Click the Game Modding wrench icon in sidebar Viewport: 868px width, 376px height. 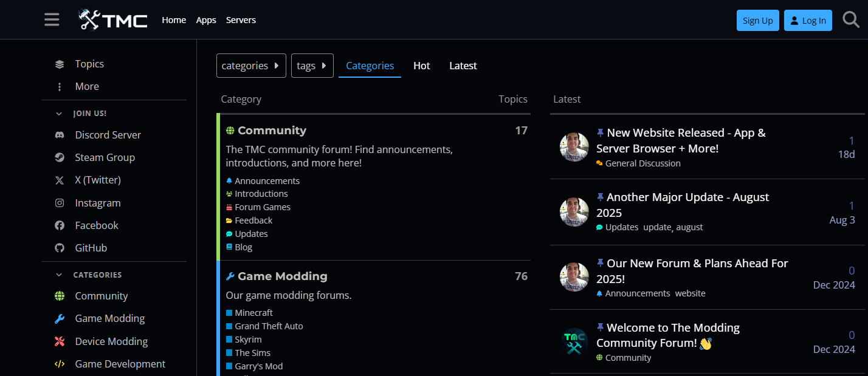(x=60, y=318)
